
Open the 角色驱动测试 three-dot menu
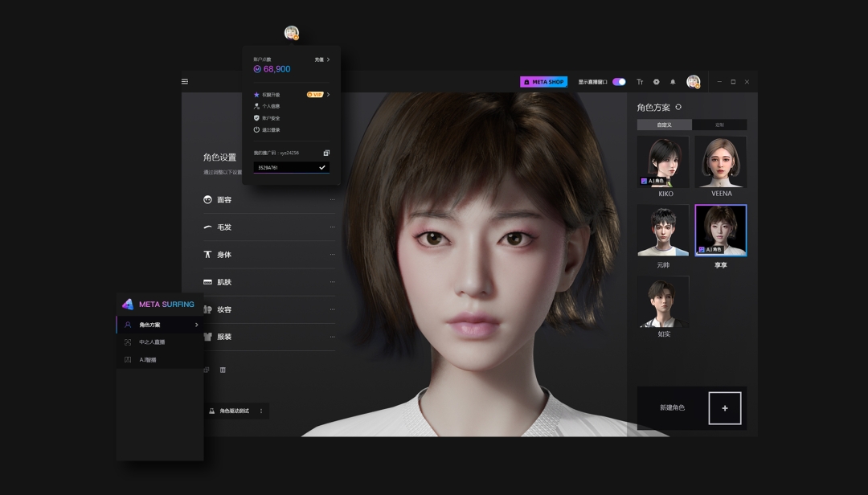[261, 411]
